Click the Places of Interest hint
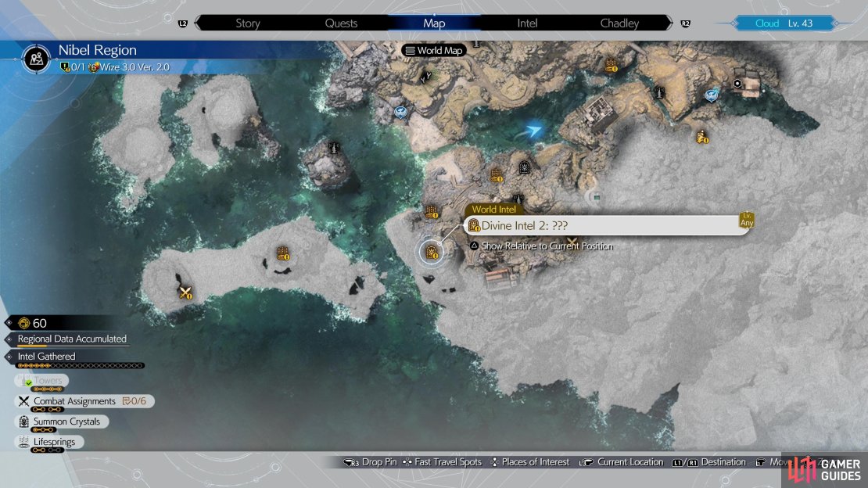The width and height of the screenshot is (868, 488). coord(530,462)
